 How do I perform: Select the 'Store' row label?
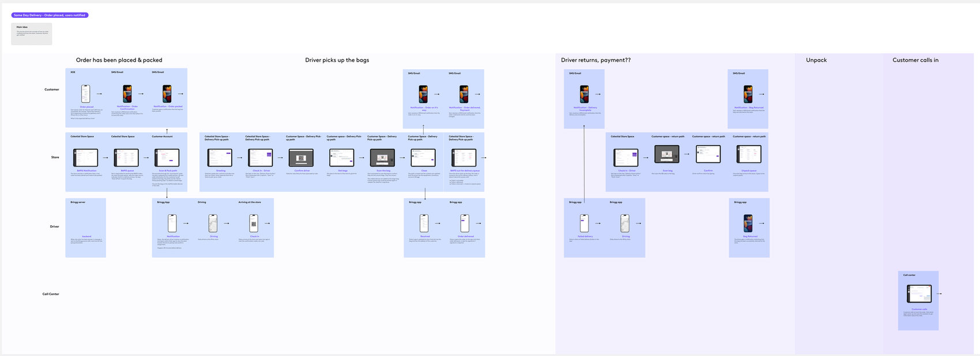pyautogui.click(x=55, y=157)
